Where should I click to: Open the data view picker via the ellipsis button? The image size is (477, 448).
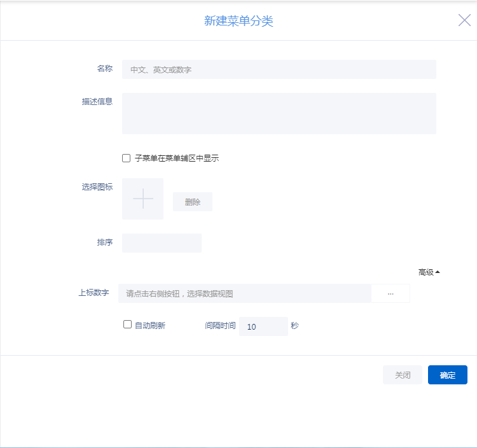pos(391,293)
